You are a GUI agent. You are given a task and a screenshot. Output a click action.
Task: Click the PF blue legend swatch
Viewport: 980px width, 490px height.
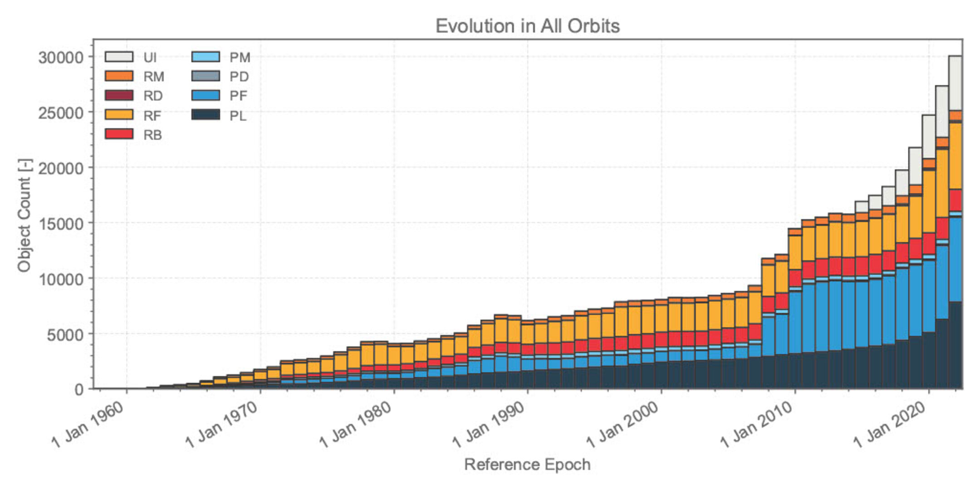click(206, 95)
